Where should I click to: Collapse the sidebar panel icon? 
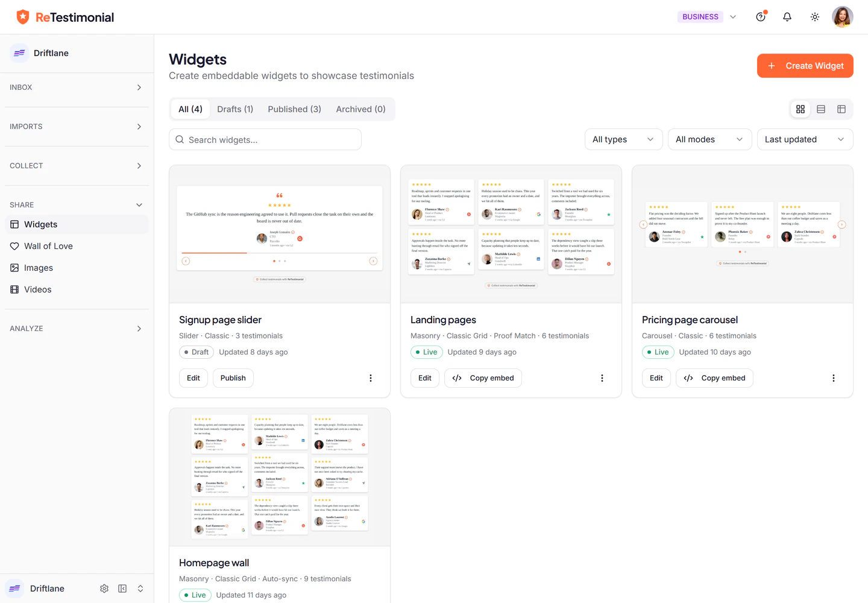coord(122,589)
